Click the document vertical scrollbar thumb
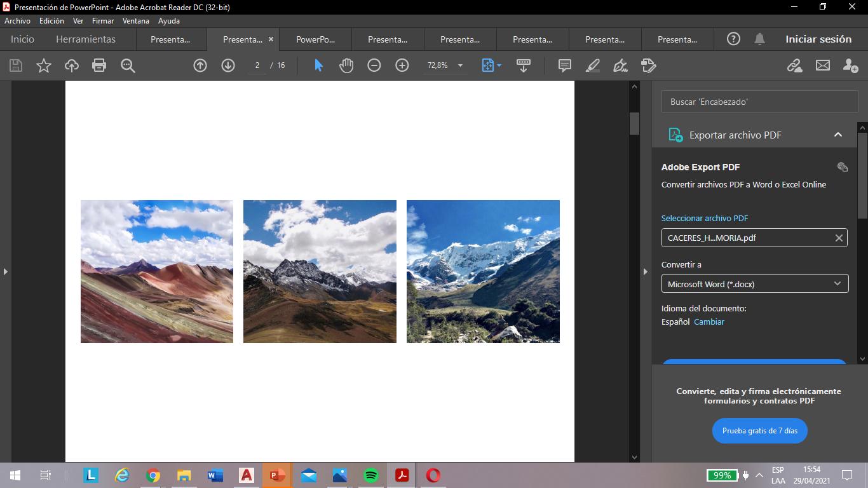The height and width of the screenshot is (488, 868). (634, 123)
